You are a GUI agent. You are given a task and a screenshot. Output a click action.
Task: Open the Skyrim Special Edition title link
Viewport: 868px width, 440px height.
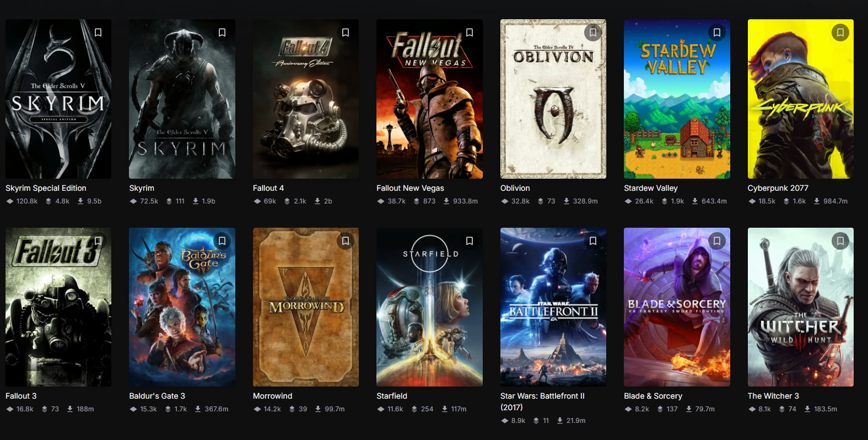[x=46, y=188]
